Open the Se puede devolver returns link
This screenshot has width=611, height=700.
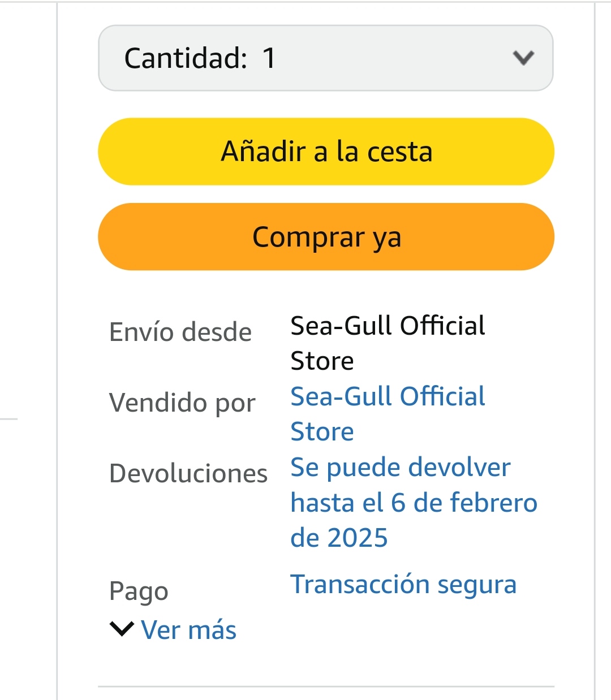point(400,468)
